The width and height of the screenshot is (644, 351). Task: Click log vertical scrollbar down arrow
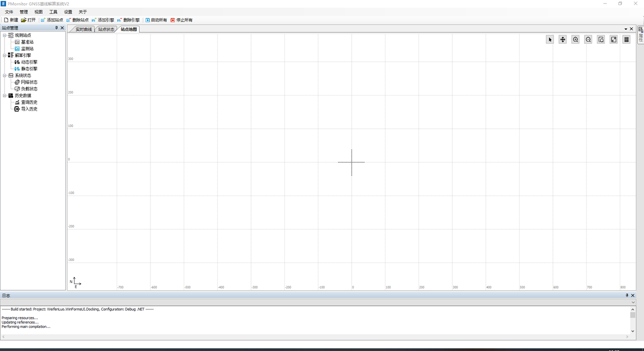click(x=633, y=331)
